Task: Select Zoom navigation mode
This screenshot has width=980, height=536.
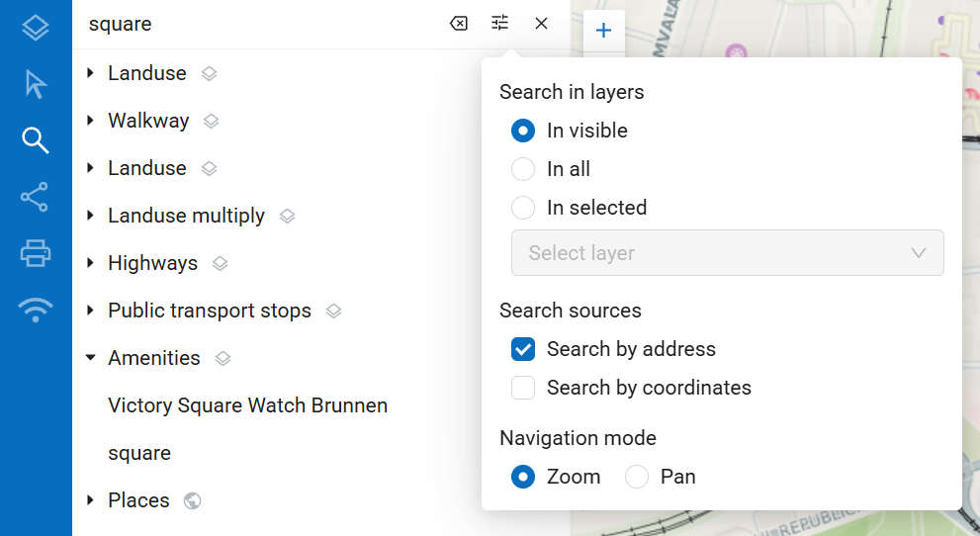Action: [x=523, y=477]
